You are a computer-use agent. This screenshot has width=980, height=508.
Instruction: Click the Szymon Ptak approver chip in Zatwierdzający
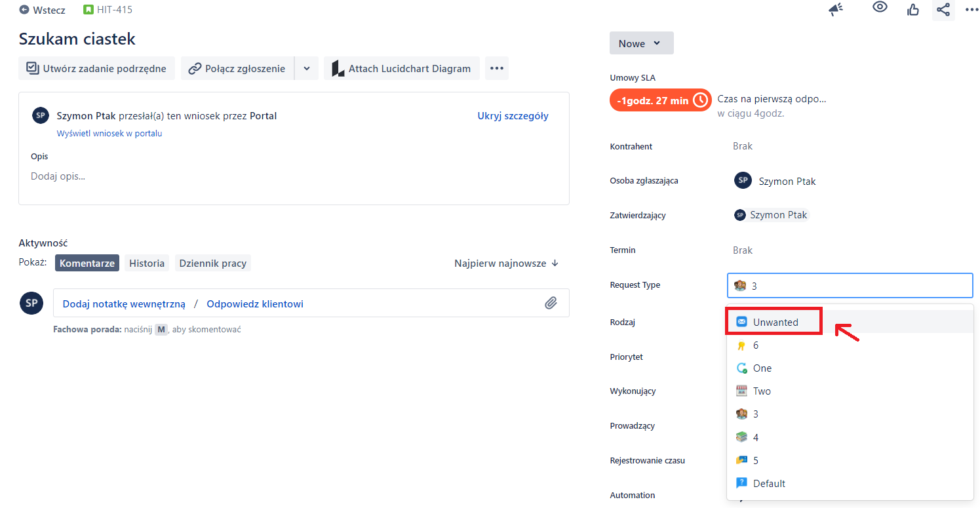coord(772,214)
